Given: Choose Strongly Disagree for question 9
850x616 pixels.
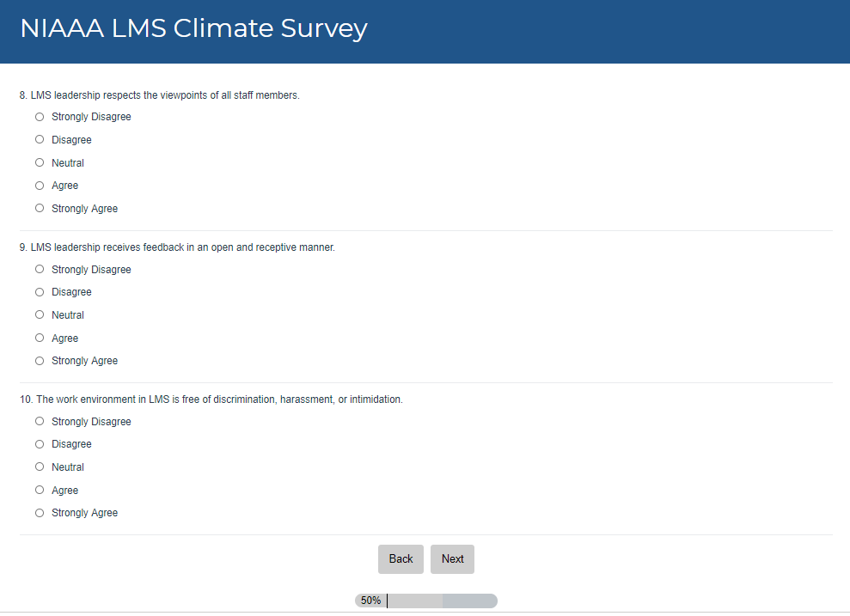Looking at the screenshot, I should point(40,269).
